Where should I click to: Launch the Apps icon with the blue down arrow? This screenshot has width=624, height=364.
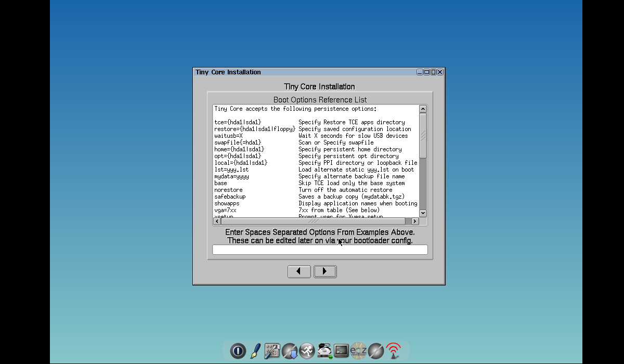pyautogui.click(x=290, y=351)
